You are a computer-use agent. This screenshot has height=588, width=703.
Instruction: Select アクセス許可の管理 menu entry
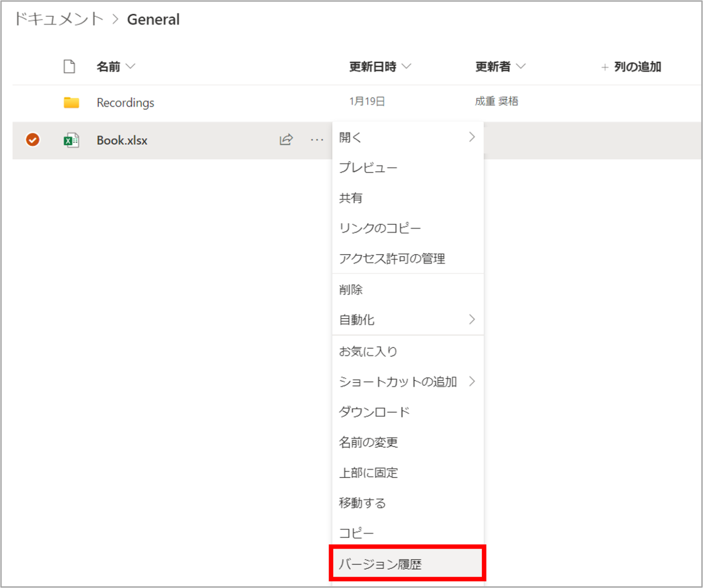(x=392, y=259)
